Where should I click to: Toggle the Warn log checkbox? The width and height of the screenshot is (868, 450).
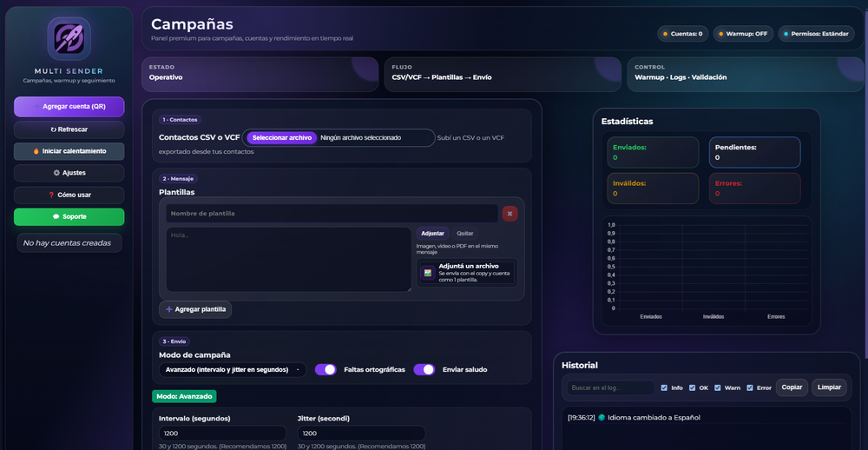coord(718,388)
